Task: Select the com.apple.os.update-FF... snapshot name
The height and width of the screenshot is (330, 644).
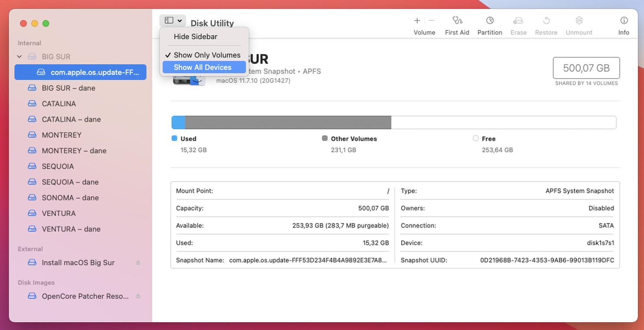Action: pos(95,72)
